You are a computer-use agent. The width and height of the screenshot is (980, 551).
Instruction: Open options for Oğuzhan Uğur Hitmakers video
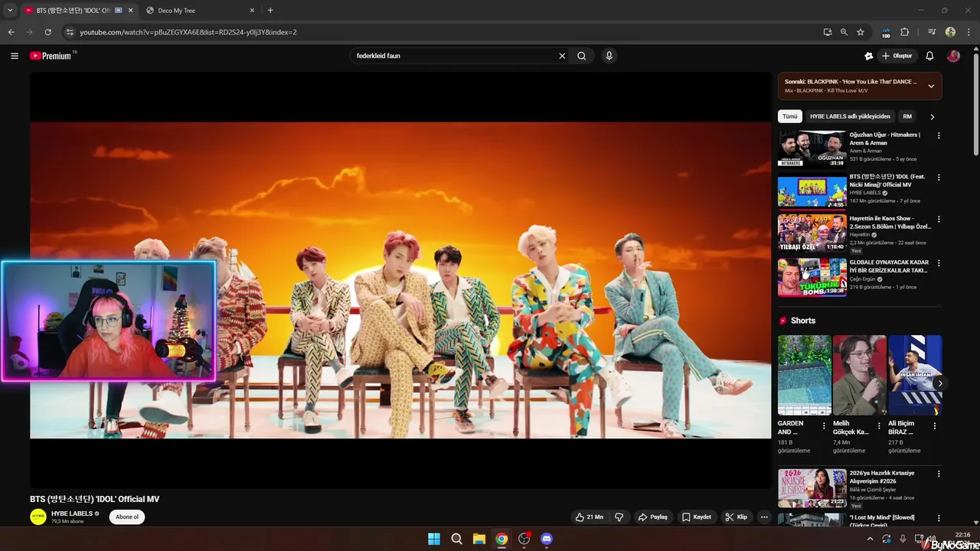coord(939,135)
